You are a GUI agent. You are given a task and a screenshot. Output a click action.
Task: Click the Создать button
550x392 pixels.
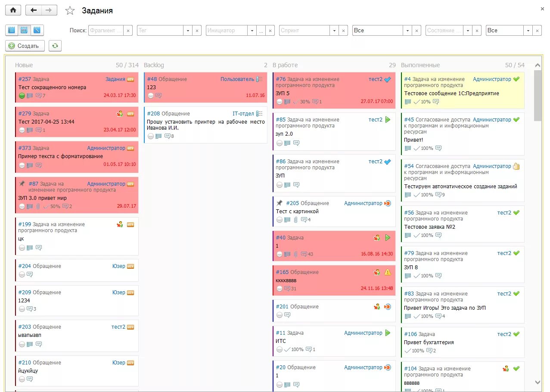25,46
